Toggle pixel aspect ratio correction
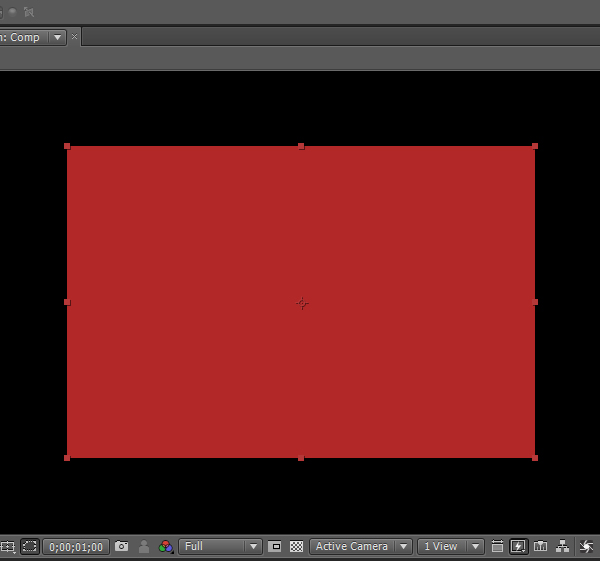The height and width of the screenshot is (561, 600). pyautogui.click(x=497, y=546)
